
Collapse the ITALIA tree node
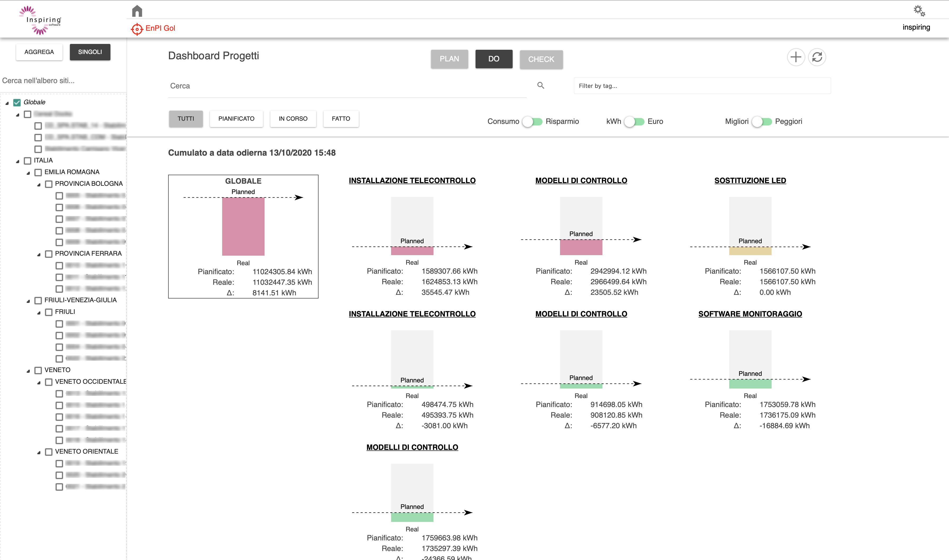17,161
